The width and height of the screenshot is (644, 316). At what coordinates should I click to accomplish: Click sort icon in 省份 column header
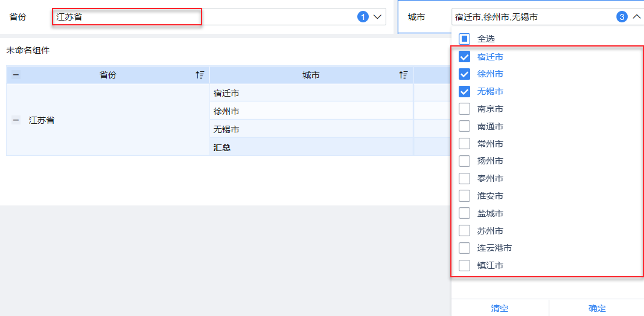pyautogui.click(x=200, y=75)
